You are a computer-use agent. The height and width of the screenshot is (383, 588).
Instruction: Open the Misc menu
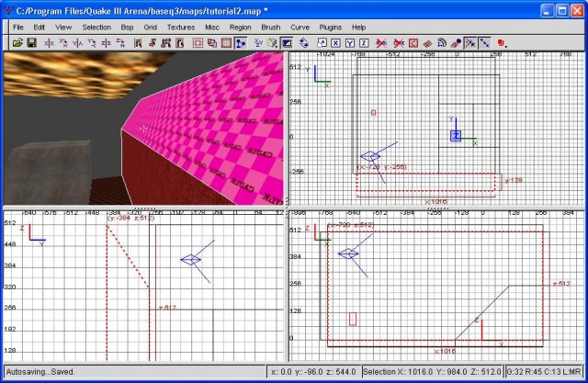[x=212, y=27]
